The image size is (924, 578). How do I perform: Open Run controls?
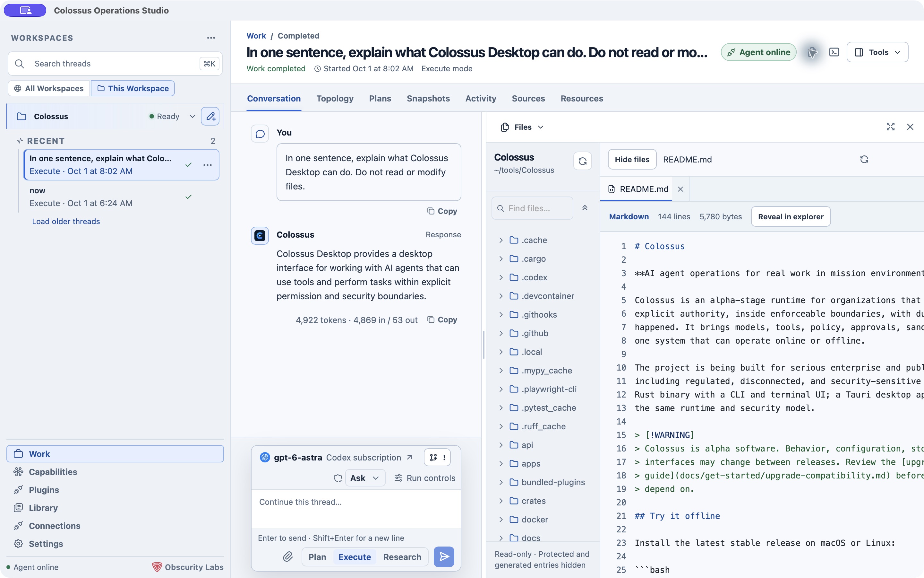(424, 478)
